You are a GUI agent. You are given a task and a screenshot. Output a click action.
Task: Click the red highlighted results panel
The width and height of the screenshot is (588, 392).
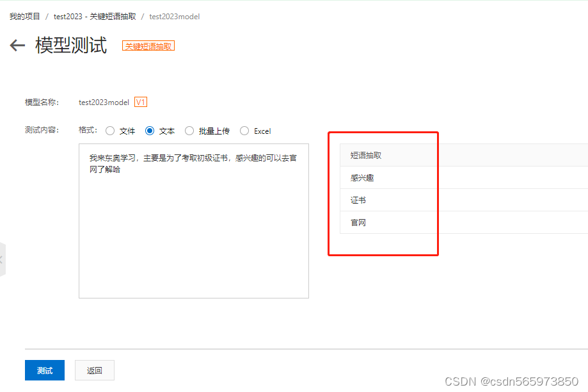383,193
